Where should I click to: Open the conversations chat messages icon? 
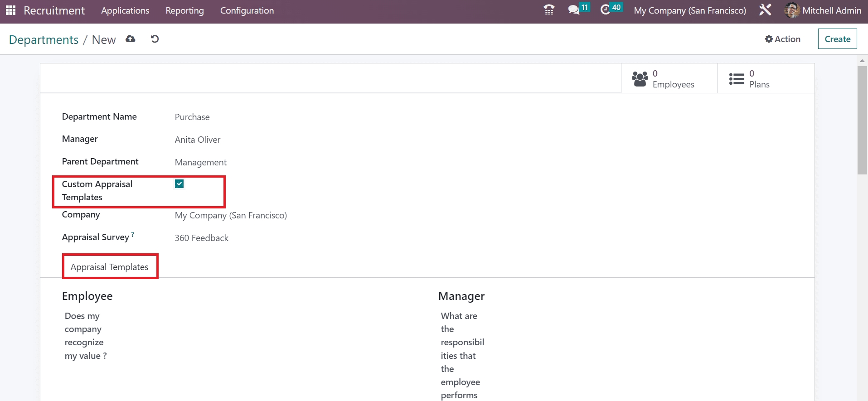point(574,10)
